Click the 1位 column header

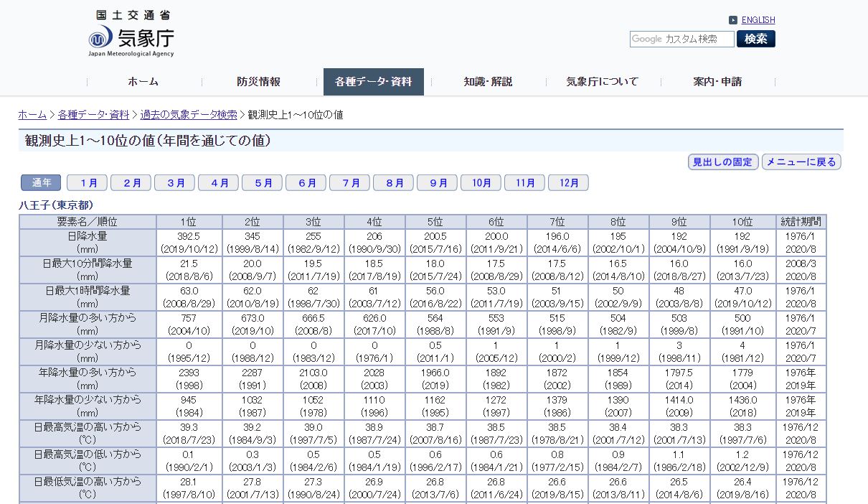tap(189, 222)
